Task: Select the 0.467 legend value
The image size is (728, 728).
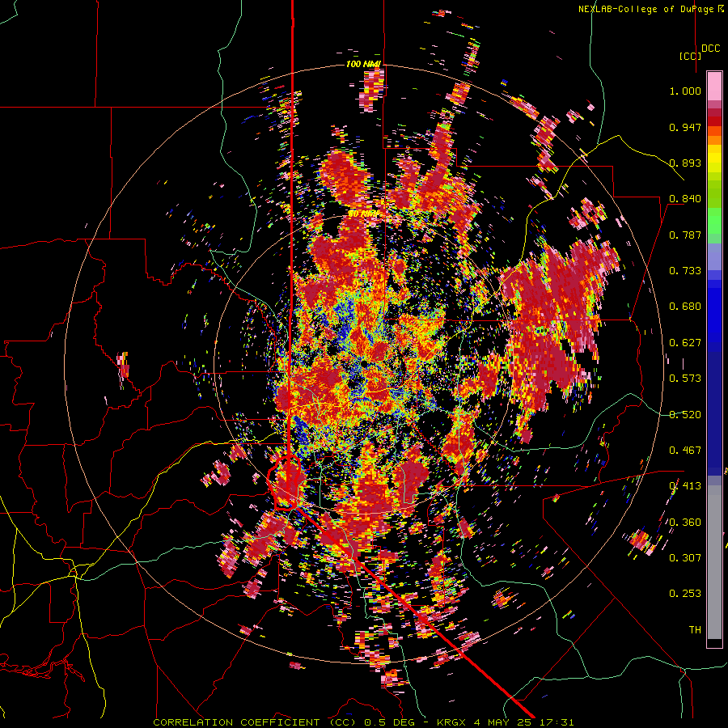Action: tap(685, 451)
